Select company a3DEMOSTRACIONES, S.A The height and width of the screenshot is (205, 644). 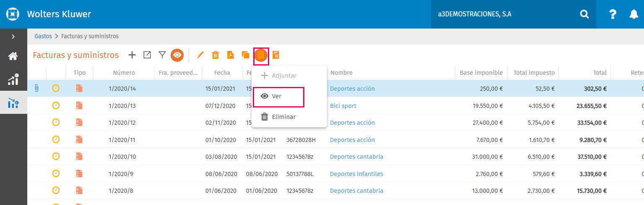coord(475,14)
